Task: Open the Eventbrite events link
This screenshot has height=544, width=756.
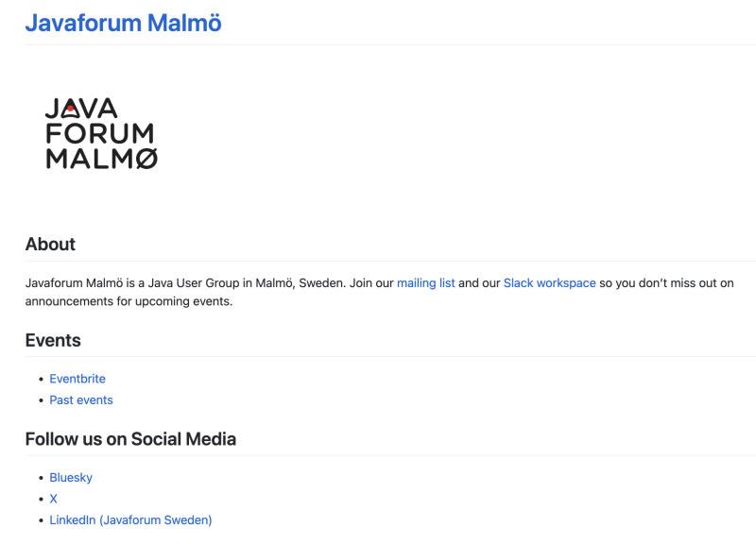Action: pyautogui.click(x=77, y=379)
